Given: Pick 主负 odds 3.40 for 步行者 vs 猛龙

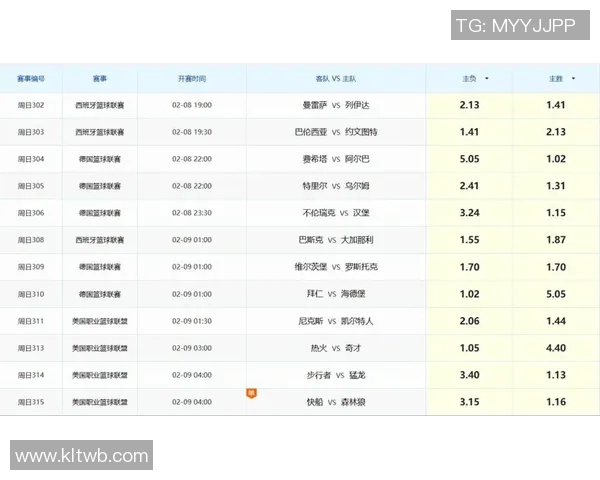Looking at the screenshot, I should click(470, 375).
